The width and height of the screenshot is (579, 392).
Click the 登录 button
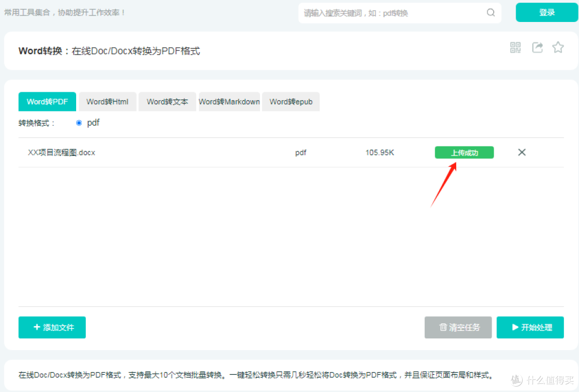coord(547,12)
